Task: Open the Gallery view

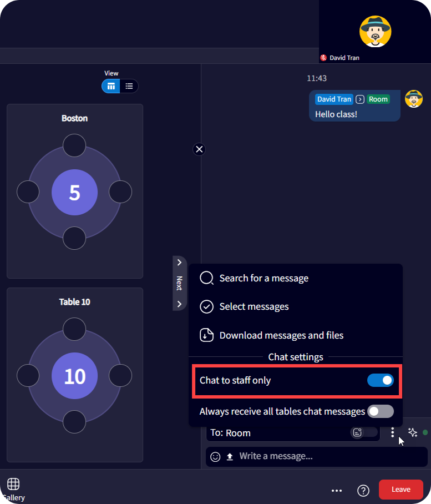Action: 13,489
